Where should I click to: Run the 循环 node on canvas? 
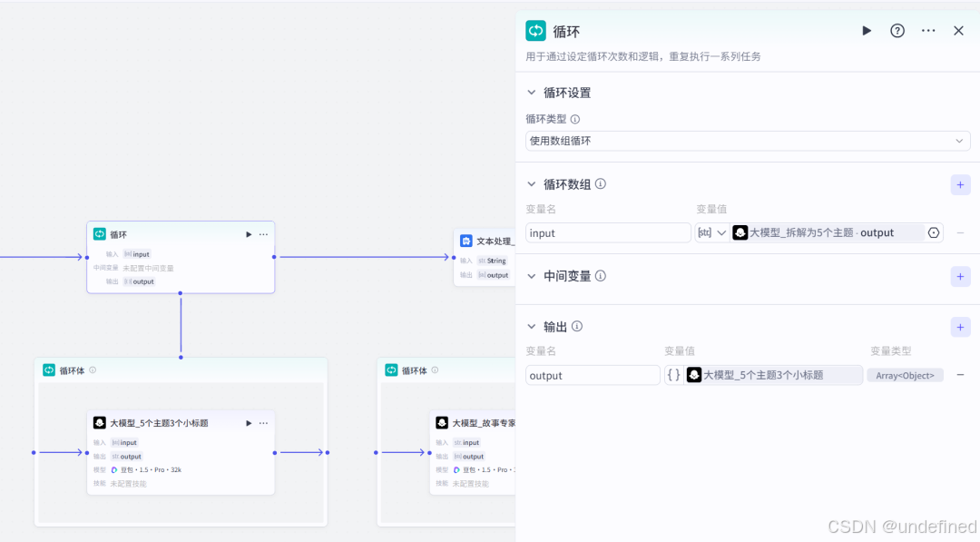(x=248, y=234)
